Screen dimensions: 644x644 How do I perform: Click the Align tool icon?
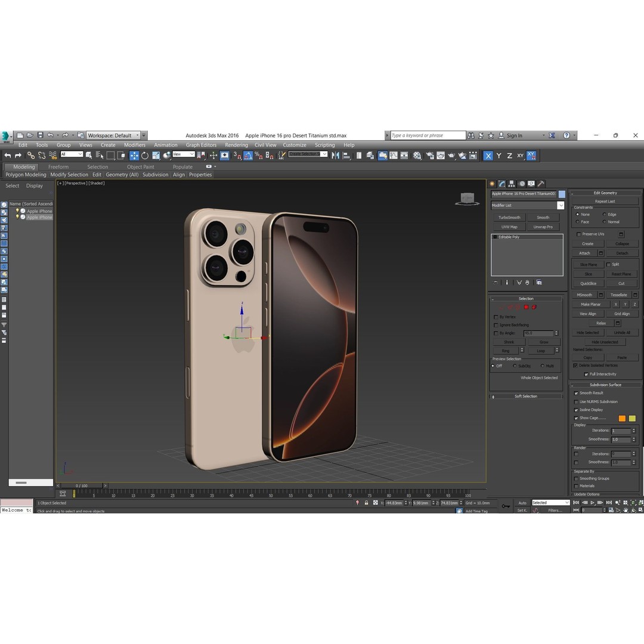pos(346,156)
